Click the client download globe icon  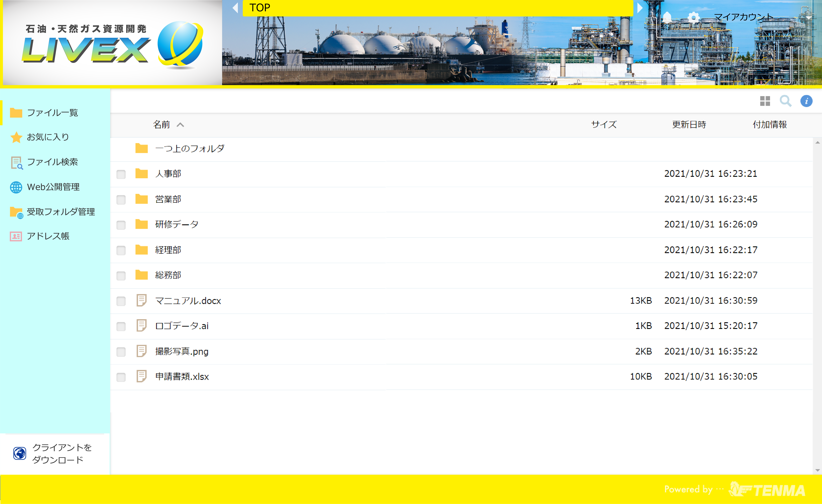click(x=20, y=453)
